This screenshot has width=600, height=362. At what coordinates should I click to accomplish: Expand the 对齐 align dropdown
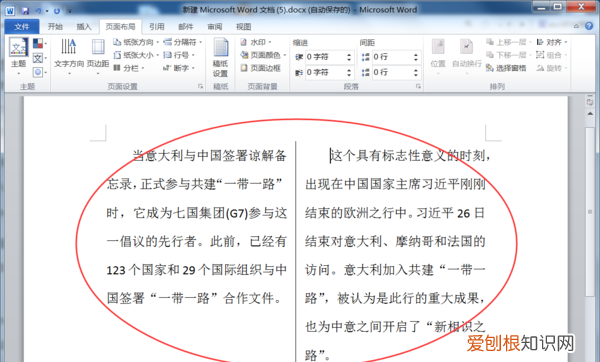(x=552, y=42)
